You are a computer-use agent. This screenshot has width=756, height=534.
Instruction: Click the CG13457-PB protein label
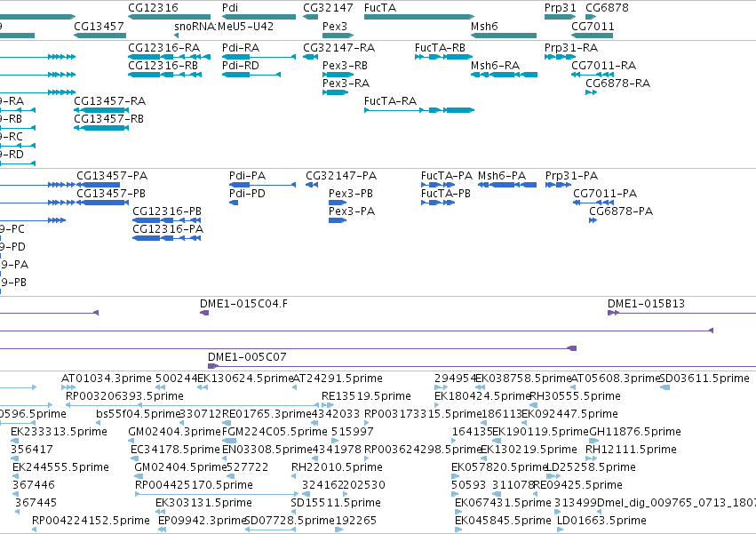click(x=111, y=194)
